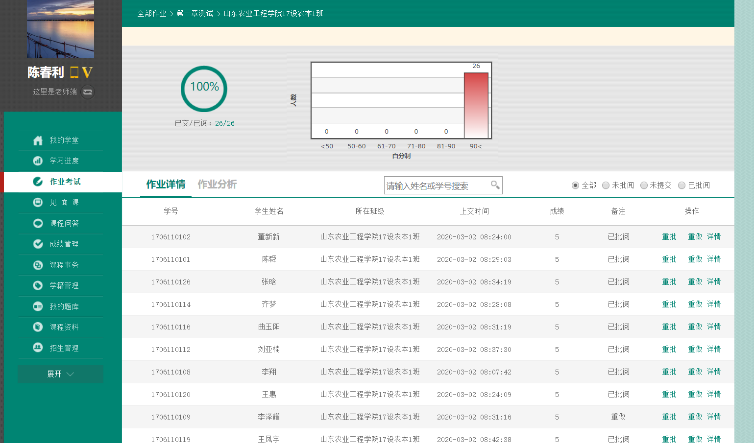Click the 作业考试 sidebar icon
The height and width of the screenshot is (443, 754).
(x=38, y=182)
